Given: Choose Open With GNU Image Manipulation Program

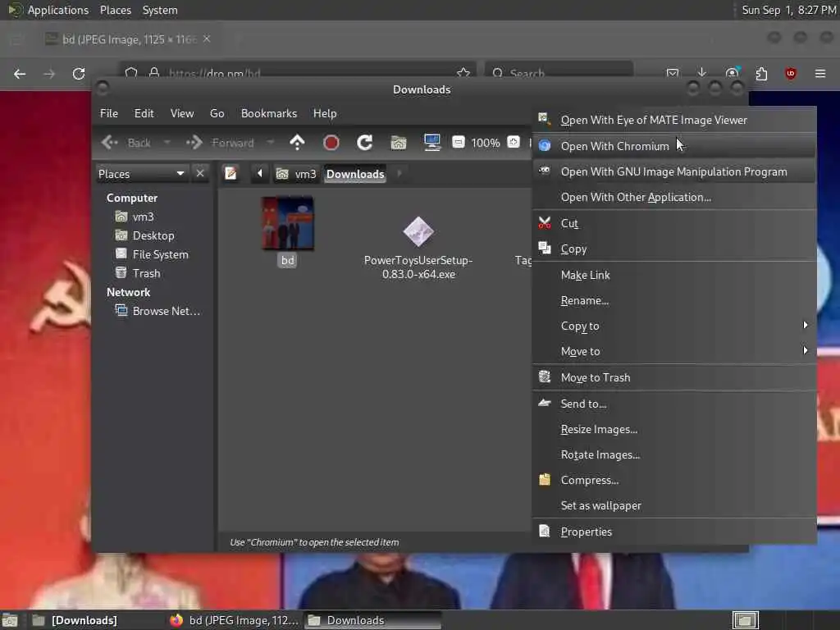Looking at the screenshot, I should tap(674, 171).
